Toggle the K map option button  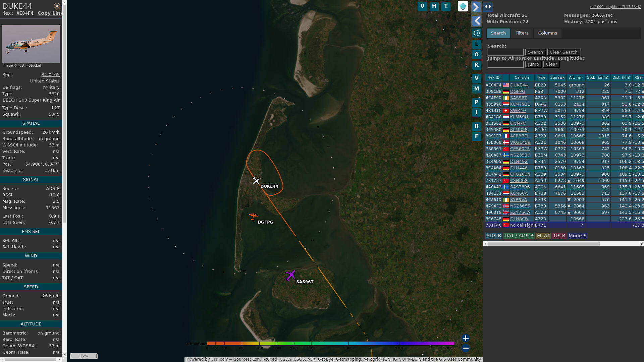(477, 65)
